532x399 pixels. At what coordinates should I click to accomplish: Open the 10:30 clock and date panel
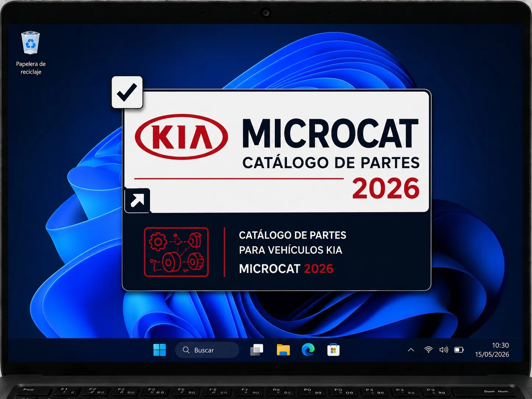click(492, 350)
